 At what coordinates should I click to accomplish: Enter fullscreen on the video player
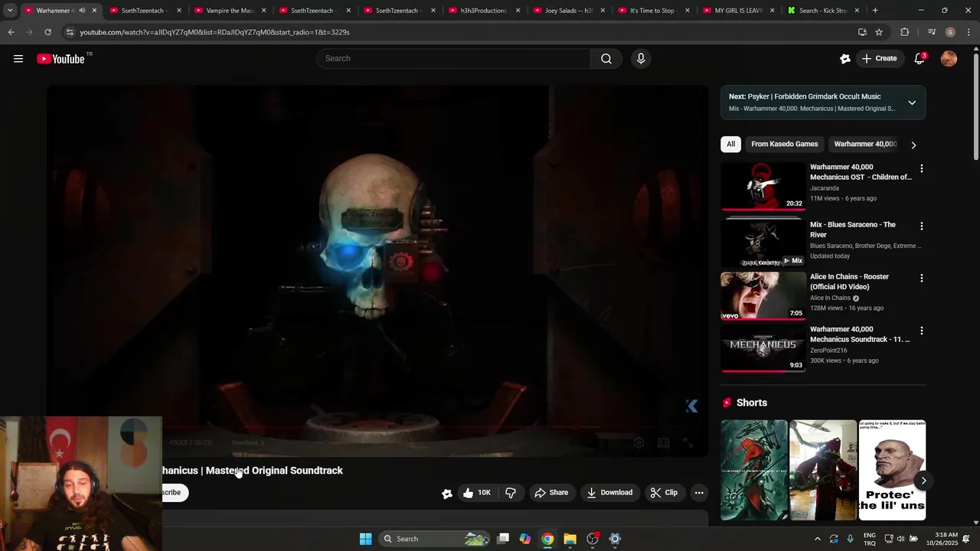pyautogui.click(x=688, y=442)
